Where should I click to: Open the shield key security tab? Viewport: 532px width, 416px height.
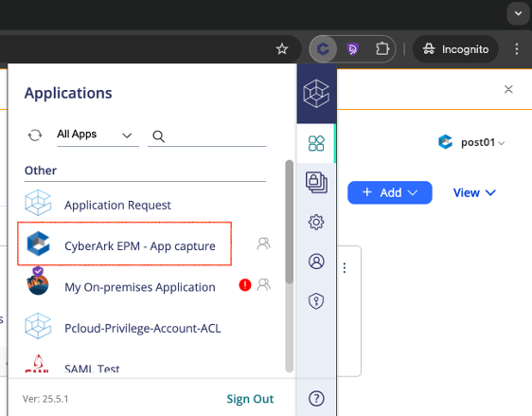pos(316,301)
